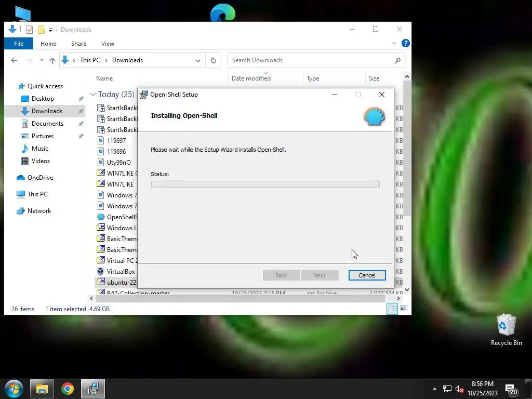Click the search magnifier icon

[x=397, y=60]
